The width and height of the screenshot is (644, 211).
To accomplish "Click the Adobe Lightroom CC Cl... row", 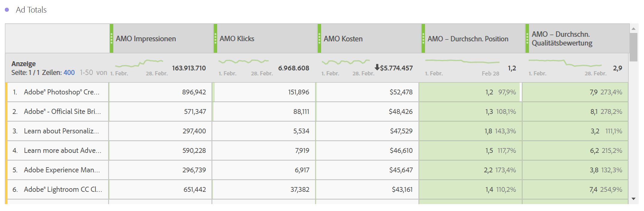I will [x=63, y=189].
